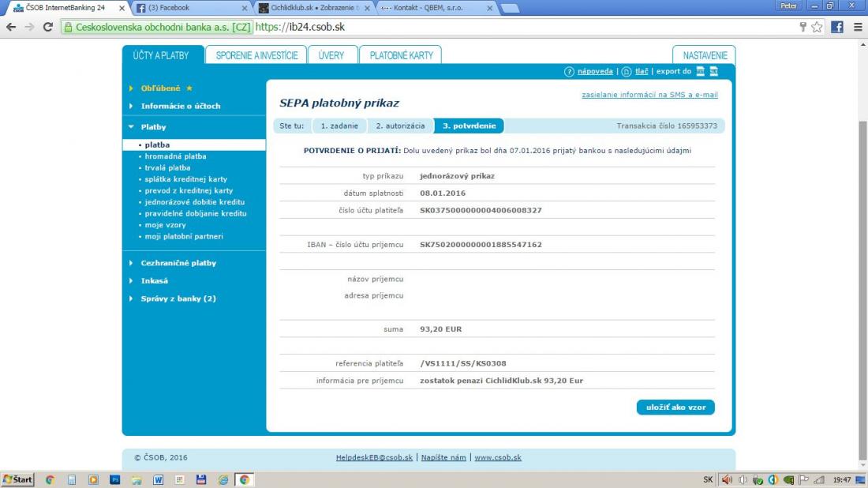This screenshot has width=868, height=488.
Task: Click the network signal bars tray icon
Action: (819, 479)
